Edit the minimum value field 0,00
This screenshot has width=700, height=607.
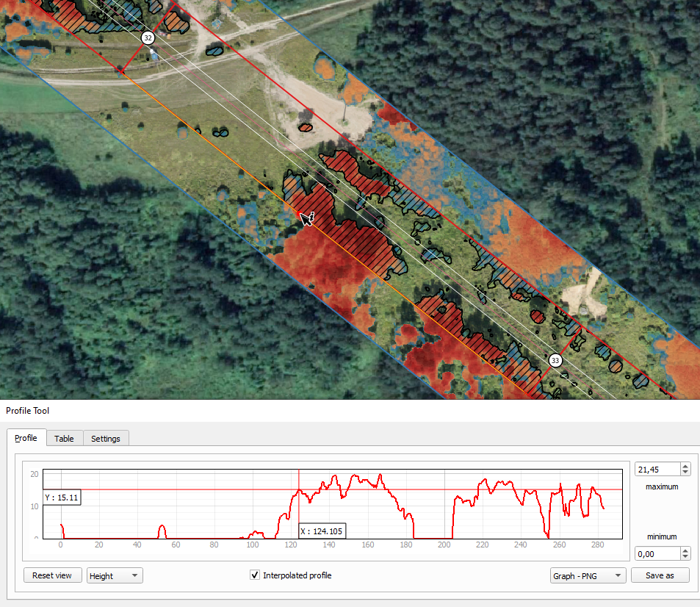pos(658,554)
